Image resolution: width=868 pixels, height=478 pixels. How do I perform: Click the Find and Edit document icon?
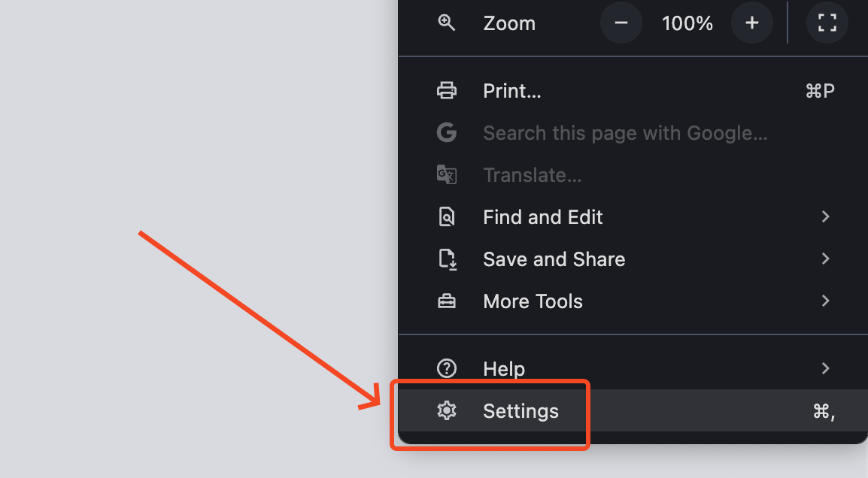(447, 217)
